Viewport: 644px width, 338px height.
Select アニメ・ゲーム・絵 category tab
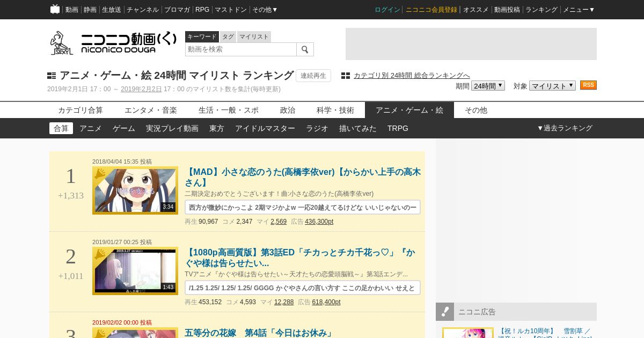coord(409,110)
